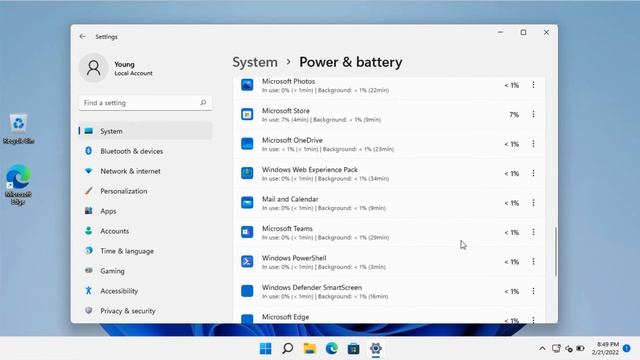Image resolution: width=640 pixels, height=360 pixels.
Task: Open Privacy & security settings
Action: (145, 311)
